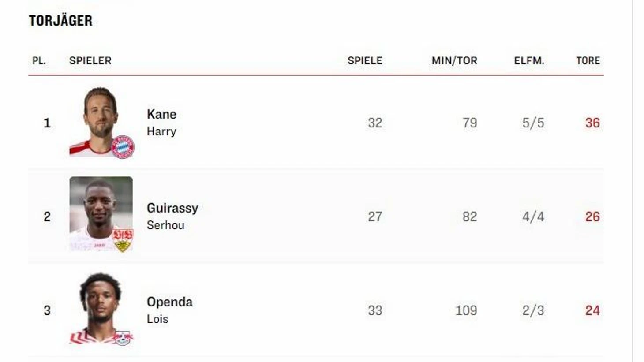Viewport: 644px width, 362px height.
Task: Click the RB Leipzig club badge icon
Action: [x=123, y=338]
